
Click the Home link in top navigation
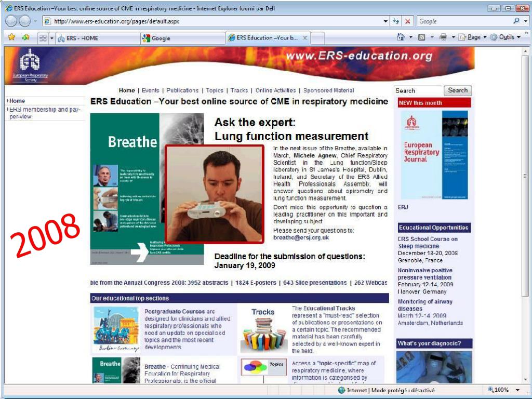[x=127, y=90]
